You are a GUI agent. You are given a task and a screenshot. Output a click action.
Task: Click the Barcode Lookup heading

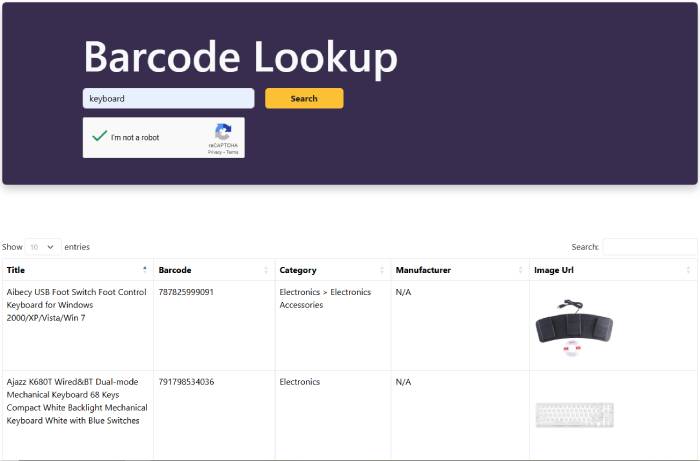click(x=241, y=57)
